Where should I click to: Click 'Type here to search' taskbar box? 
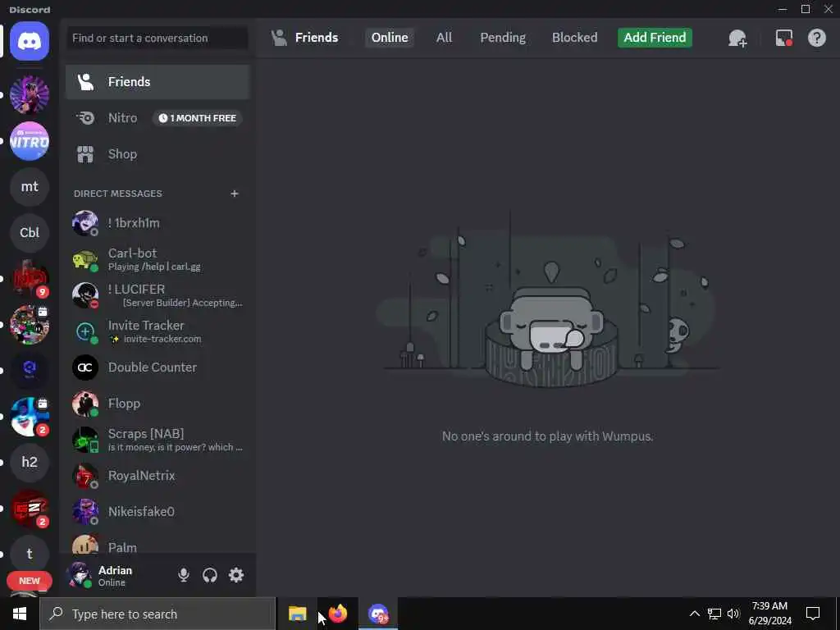[x=157, y=614]
